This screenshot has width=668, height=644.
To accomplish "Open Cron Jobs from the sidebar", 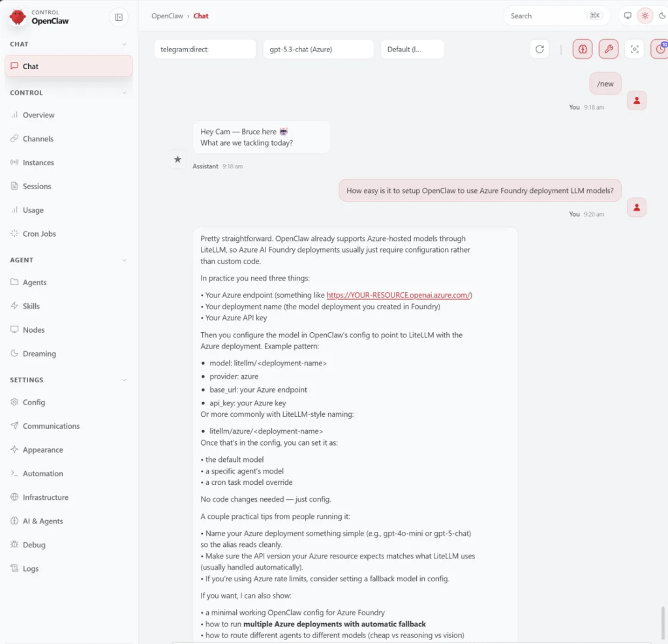I will (x=40, y=234).
